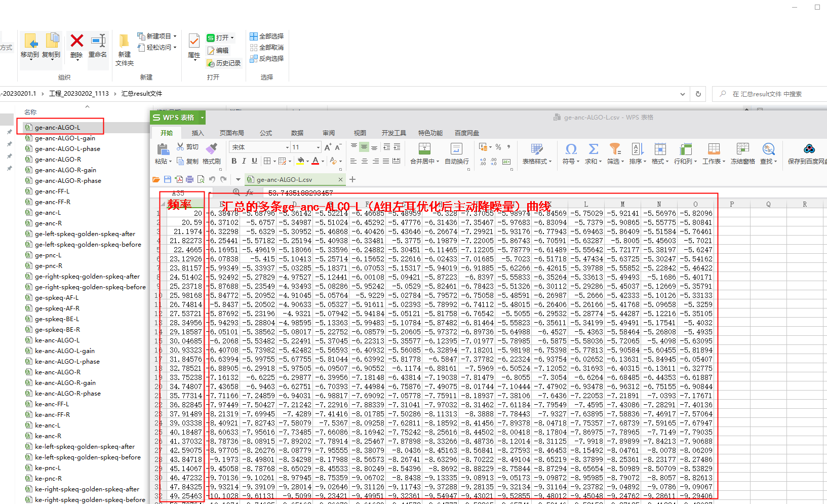Open the Table Style (表格样式) dropdown

click(537, 162)
